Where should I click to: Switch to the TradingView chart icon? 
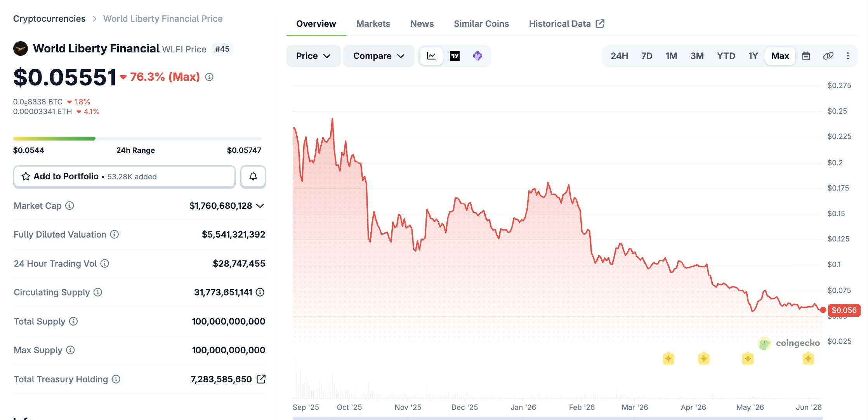point(455,56)
